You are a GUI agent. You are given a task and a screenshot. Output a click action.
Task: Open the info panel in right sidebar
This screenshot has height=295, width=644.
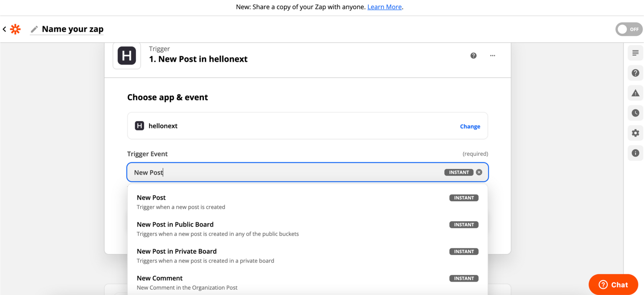pyautogui.click(x=635, y=153)
